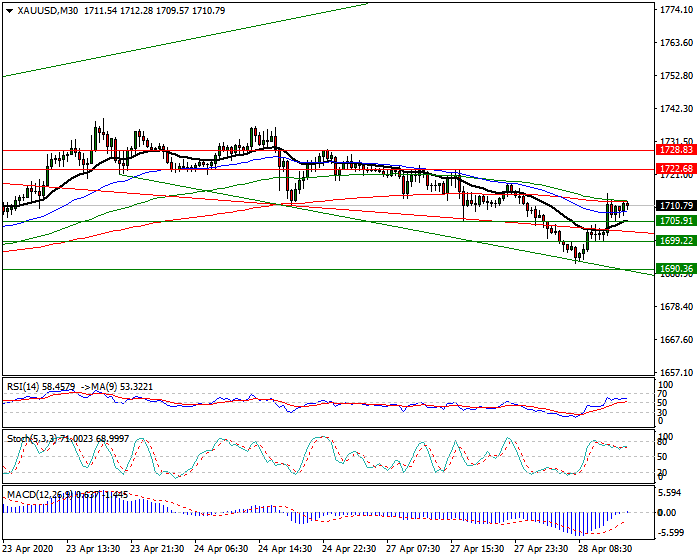Select the XAUUSD,M30 chart title text
Viewport: 700px width, 560px height.
(48, 11)
